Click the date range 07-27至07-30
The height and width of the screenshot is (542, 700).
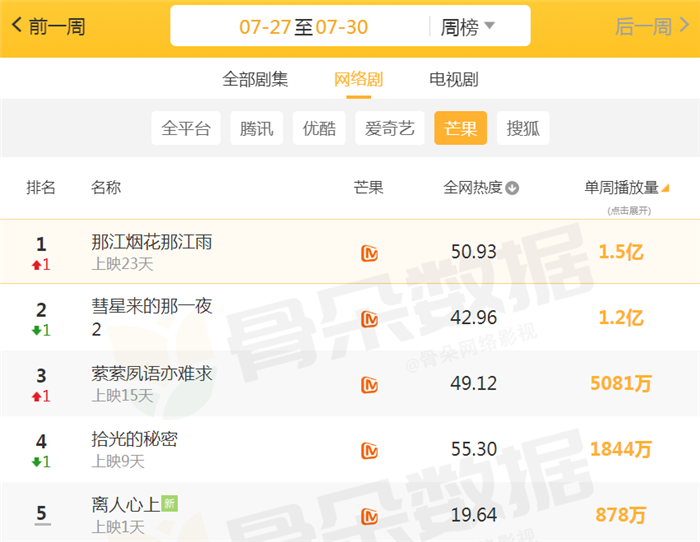pos(304,27)
